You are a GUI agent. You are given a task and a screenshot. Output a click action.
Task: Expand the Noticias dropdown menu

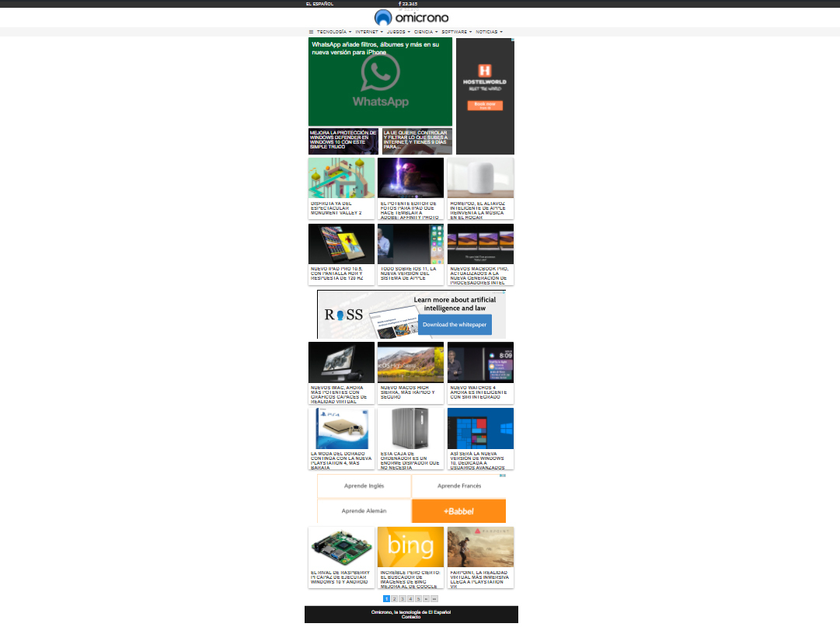click(x=489, y=32)
